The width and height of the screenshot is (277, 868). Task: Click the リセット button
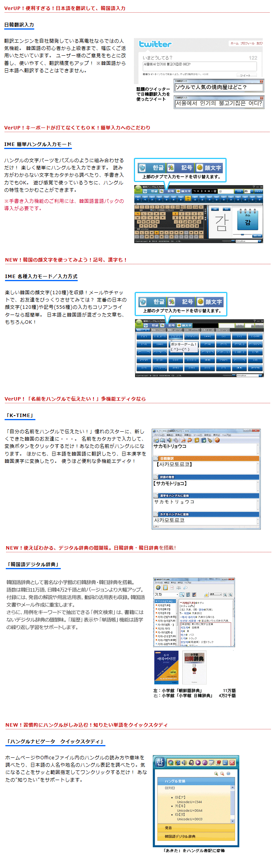259,191
